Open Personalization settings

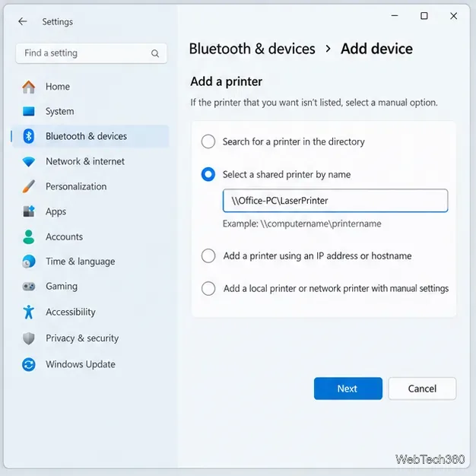tap(76, 186)
